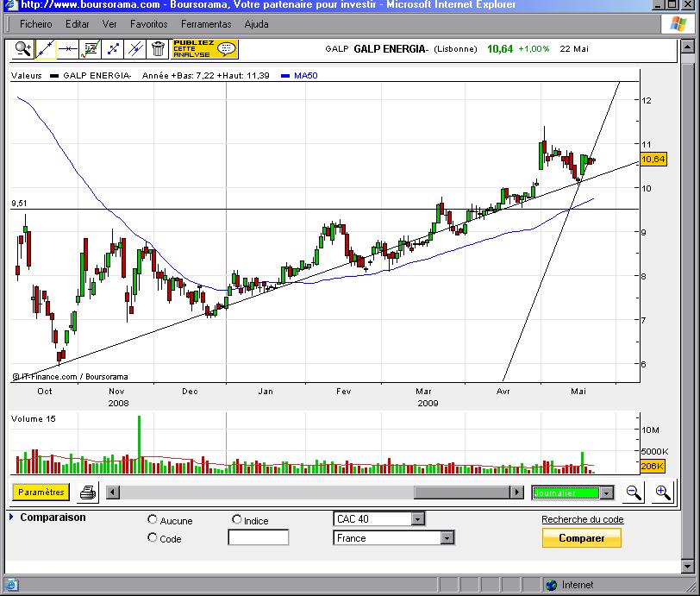Screen dimensions: 700x596
Task: Click page vertical scrollbar down arrow
Action: tap(688, 567)
